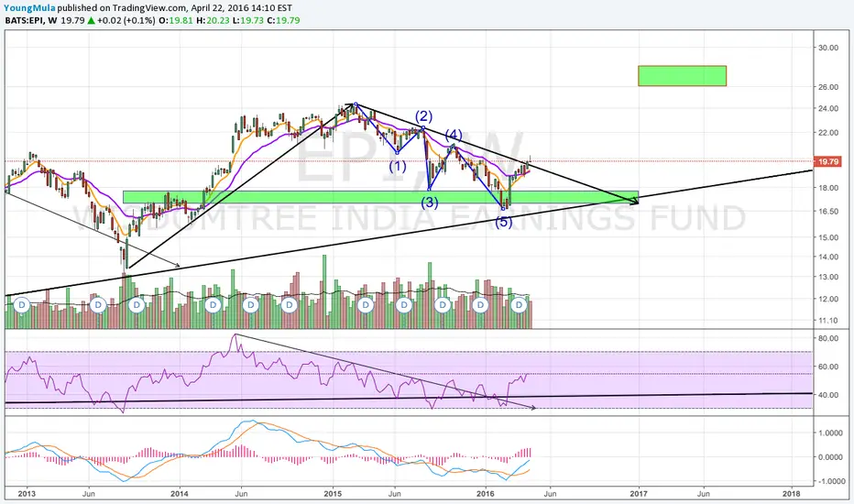Click the 26.00 price axis label
Screen dimensions: 854x504
827,87
